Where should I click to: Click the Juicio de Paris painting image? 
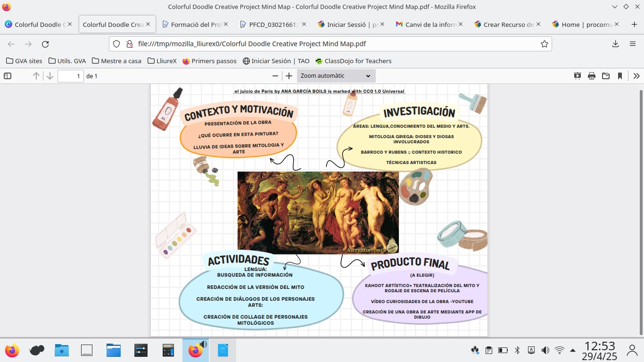(x=318, y=213)
